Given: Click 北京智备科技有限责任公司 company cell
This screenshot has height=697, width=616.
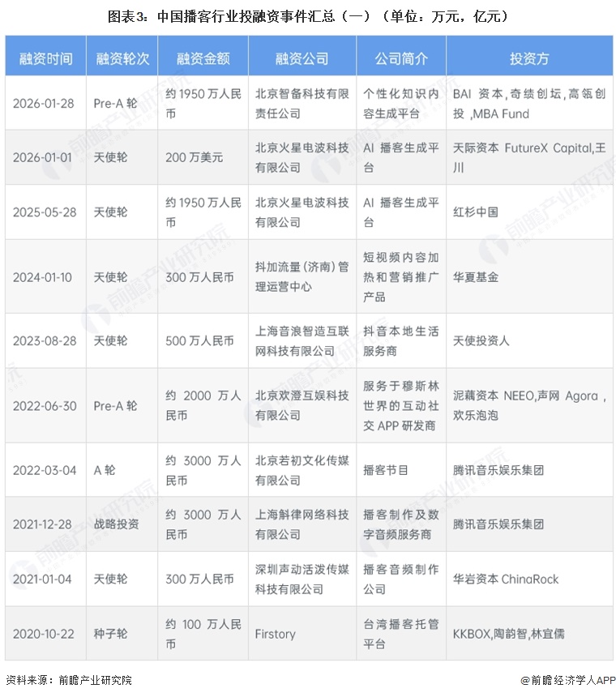Looking at the screenshot, I should coord(302,104).
